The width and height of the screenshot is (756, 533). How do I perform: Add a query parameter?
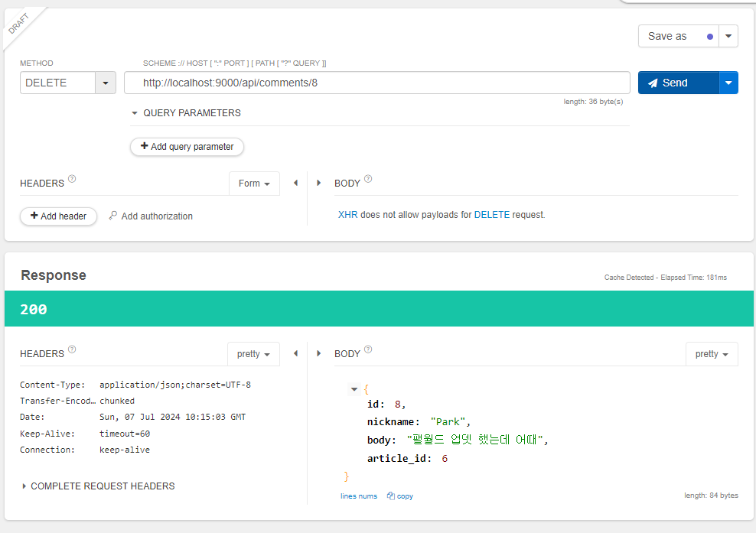(x=187, y=147)
